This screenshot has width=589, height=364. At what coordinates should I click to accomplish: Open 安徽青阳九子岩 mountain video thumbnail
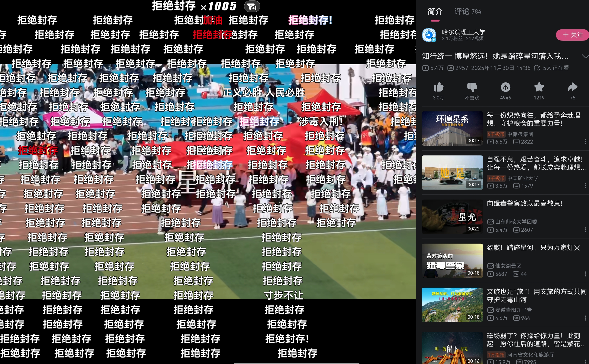(x=452, y=305)
